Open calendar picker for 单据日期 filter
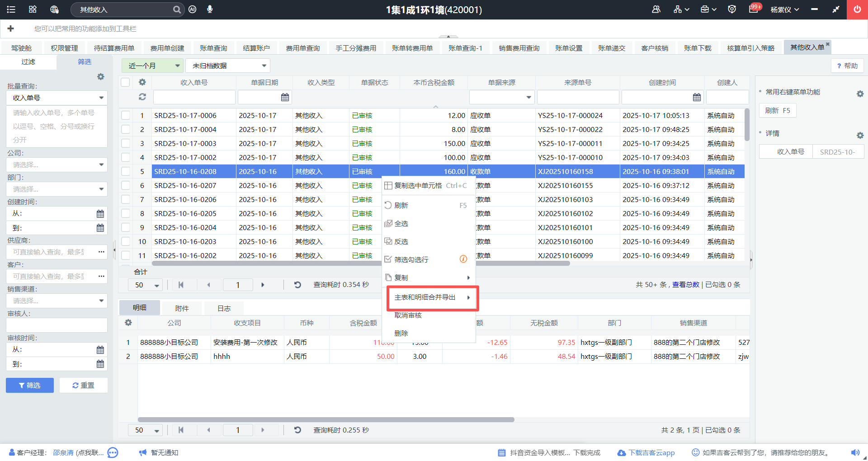Viewport: 868px width, 461px height. point(285,97)
